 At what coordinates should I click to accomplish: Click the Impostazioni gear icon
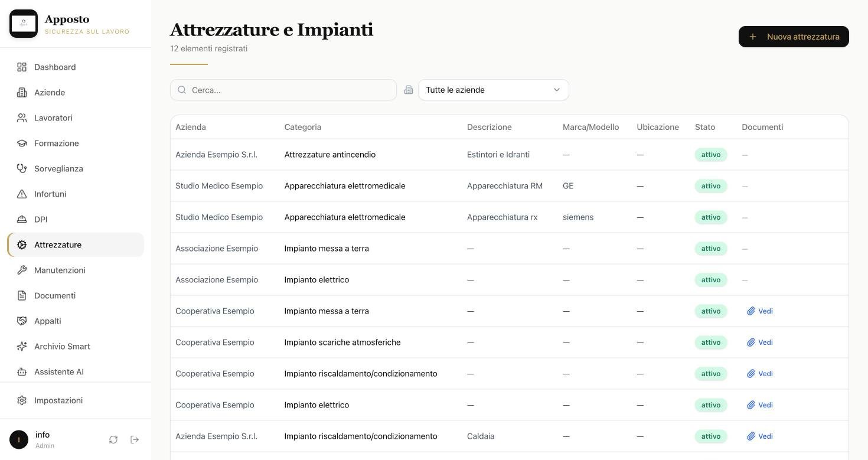click(x=22, y=400)
